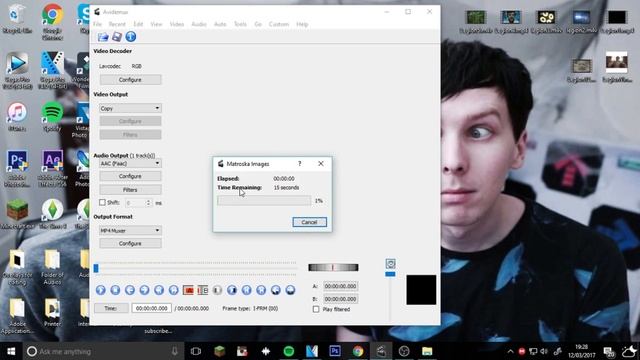Image resolution: width=640 pixels, height=360 pixels.
Task: Click Cancel in the Matroska Images dialog
Action: pos(309,222)
